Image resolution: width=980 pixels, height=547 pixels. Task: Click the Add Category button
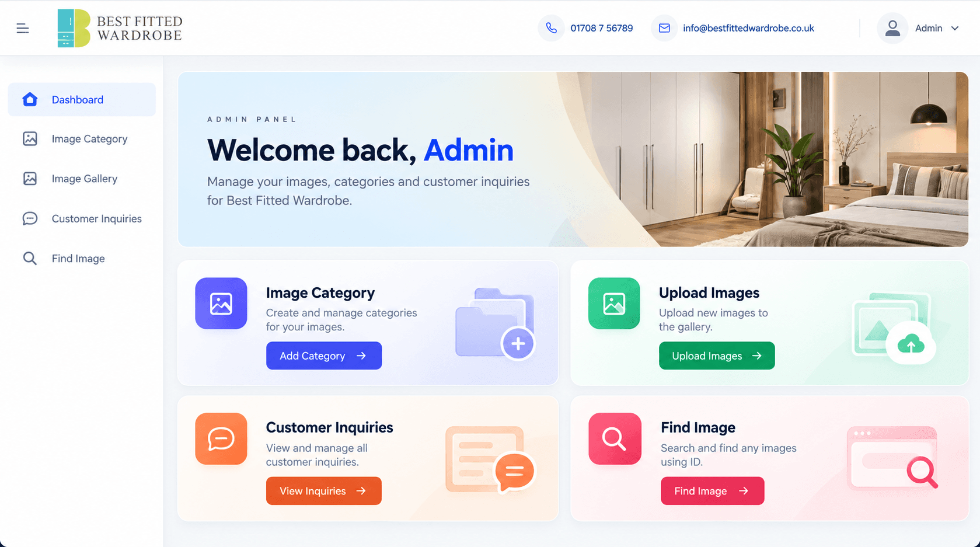(324, 356)
